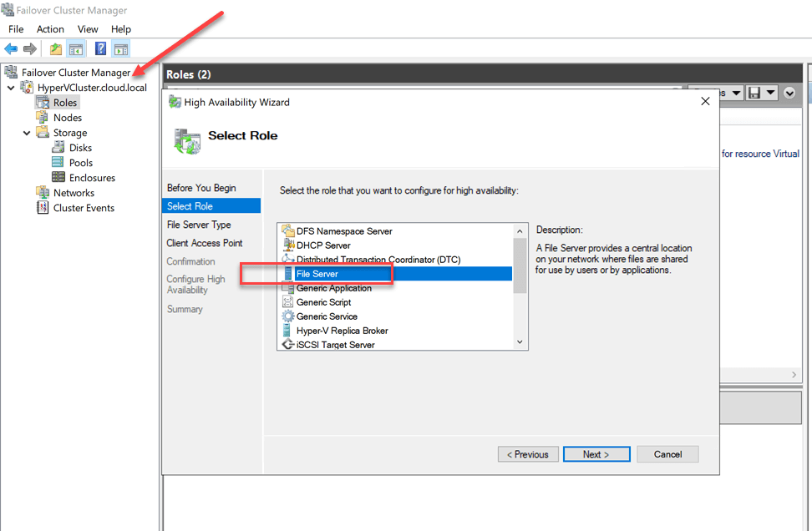Select iSCSI Target Server in the list
This screenshot has height=531, width=812.
pos(335,344)
